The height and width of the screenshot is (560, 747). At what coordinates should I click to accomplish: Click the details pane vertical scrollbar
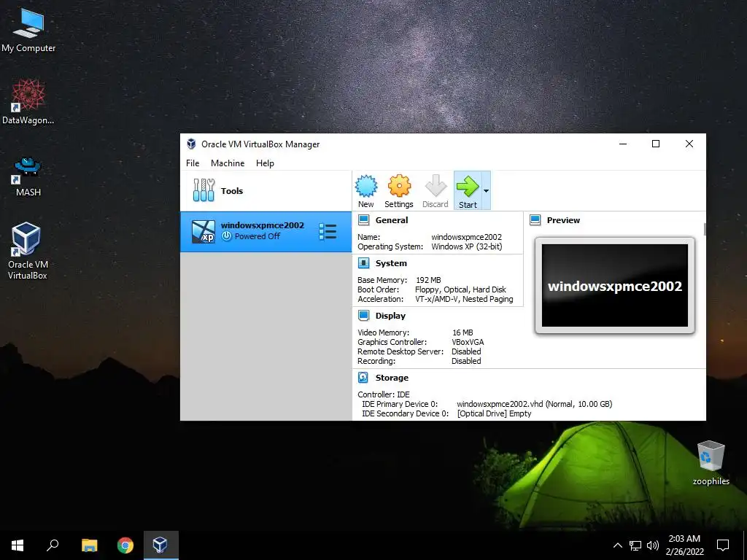coord(705,229)
